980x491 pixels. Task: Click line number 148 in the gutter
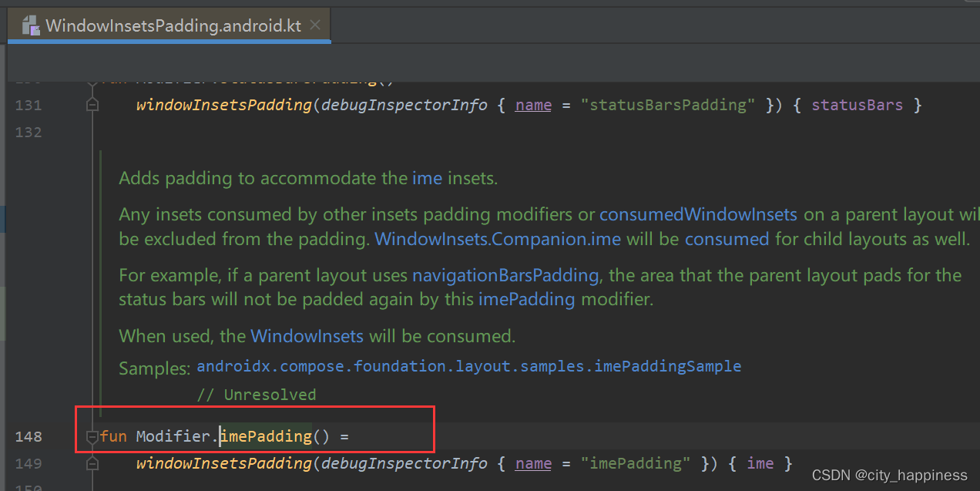[x=29, y=436]
